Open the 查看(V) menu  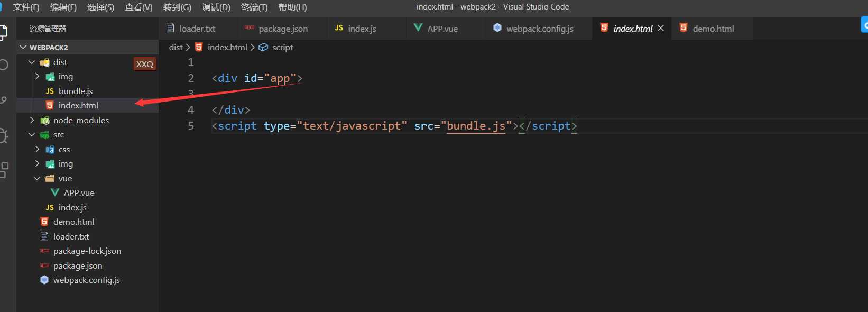138,7
